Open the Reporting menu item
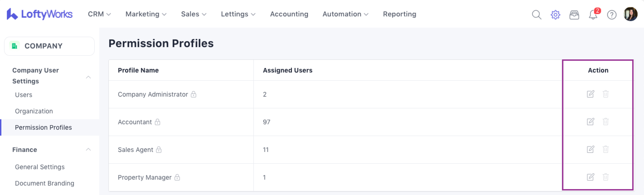The height and width of the screenshot is (195, 644). tap(399, 14)
